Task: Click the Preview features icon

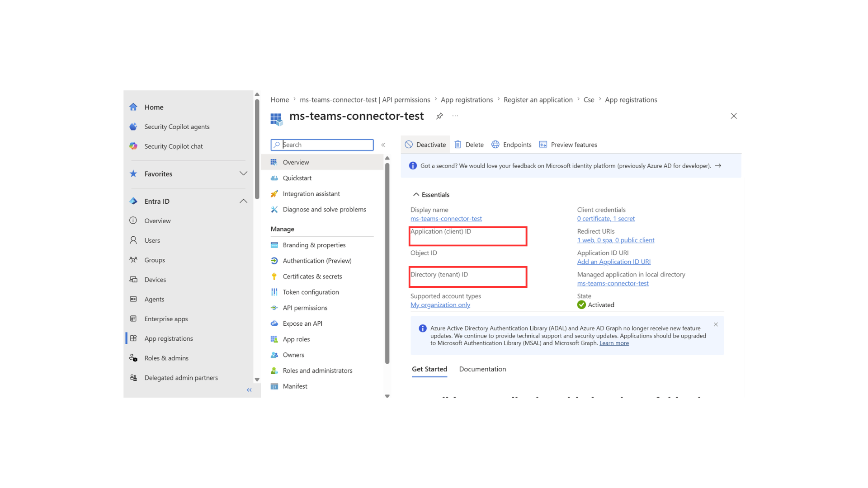Action: (x=543, y=145)
